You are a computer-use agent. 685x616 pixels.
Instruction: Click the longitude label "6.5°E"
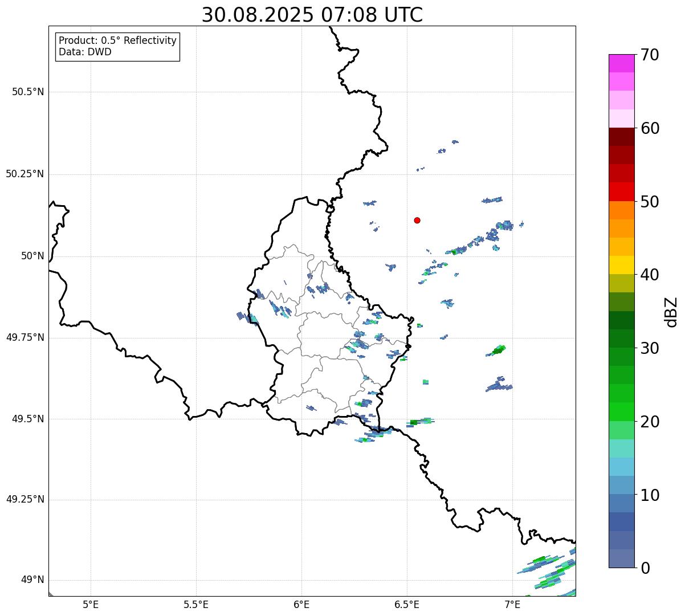tap(407, 604)
